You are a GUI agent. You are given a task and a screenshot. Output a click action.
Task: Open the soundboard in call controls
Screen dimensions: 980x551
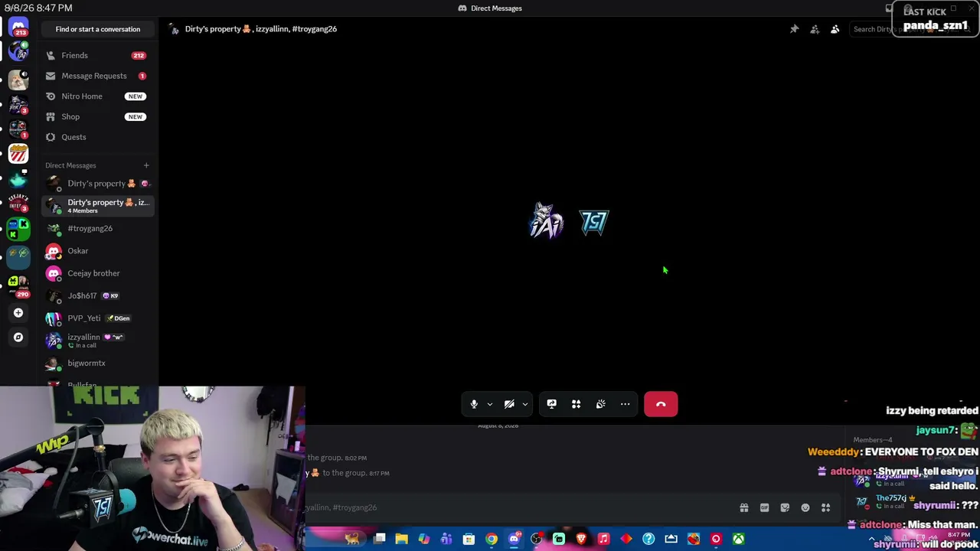coord(601,404)
